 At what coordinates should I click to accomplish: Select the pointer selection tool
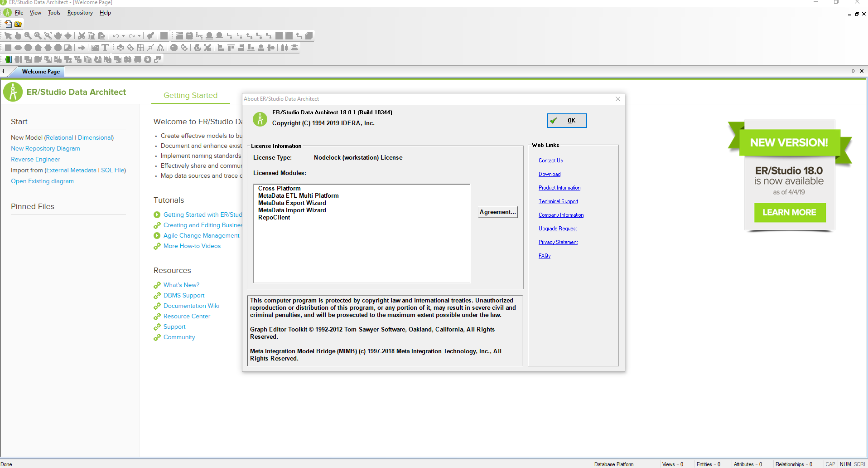[8, 36]
